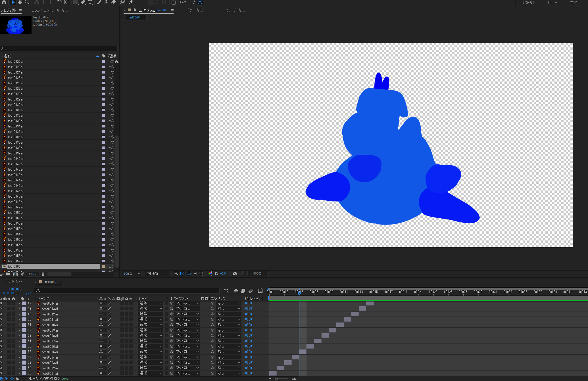Image resolution: width=588 pixels, height=381 pixels.
Task: Select the Puppet Pin tool
Action: [x=131, y=2]
